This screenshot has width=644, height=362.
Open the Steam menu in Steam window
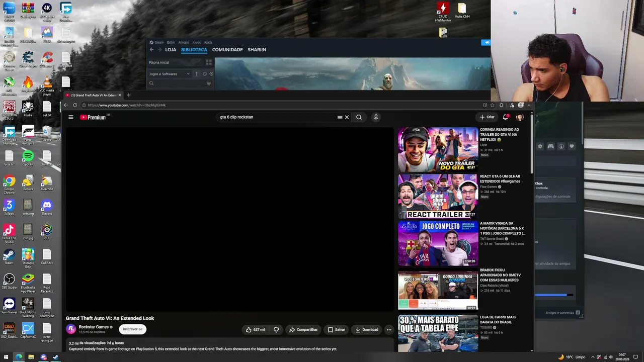[x=159, y=42]
